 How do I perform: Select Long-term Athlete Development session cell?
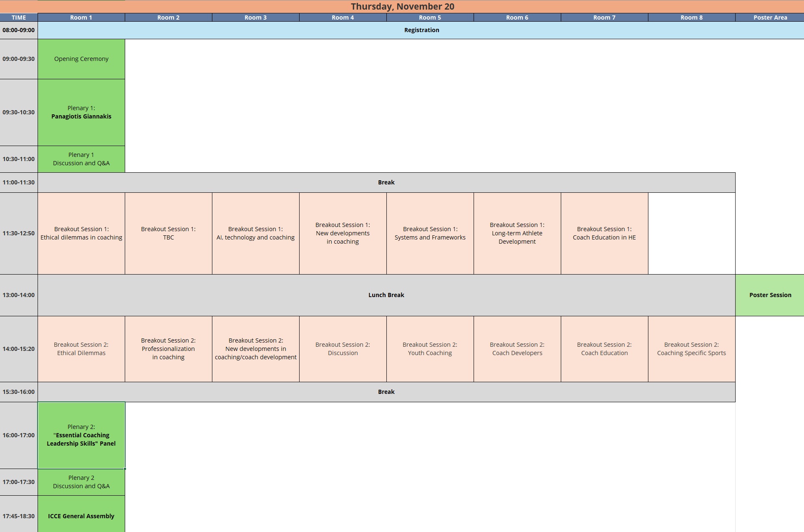(517, 233)
